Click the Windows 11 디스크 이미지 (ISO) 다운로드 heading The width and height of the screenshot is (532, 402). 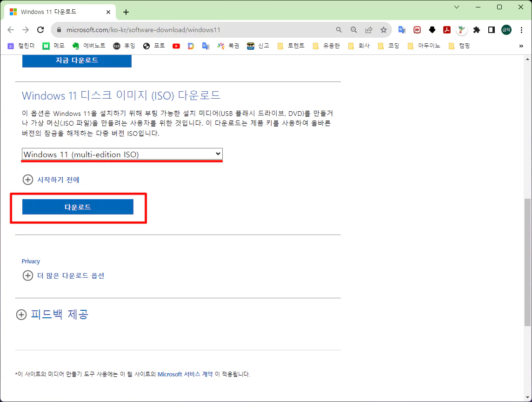[x=121, y=95]
